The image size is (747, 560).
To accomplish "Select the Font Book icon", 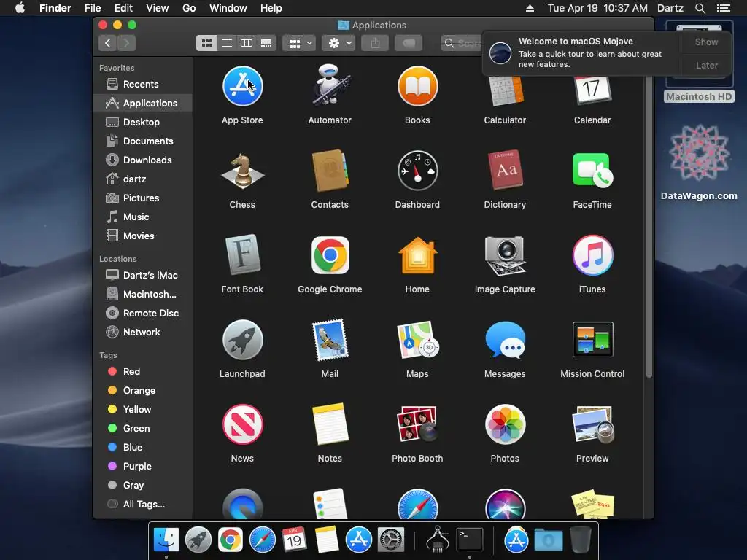I will 242,254.
